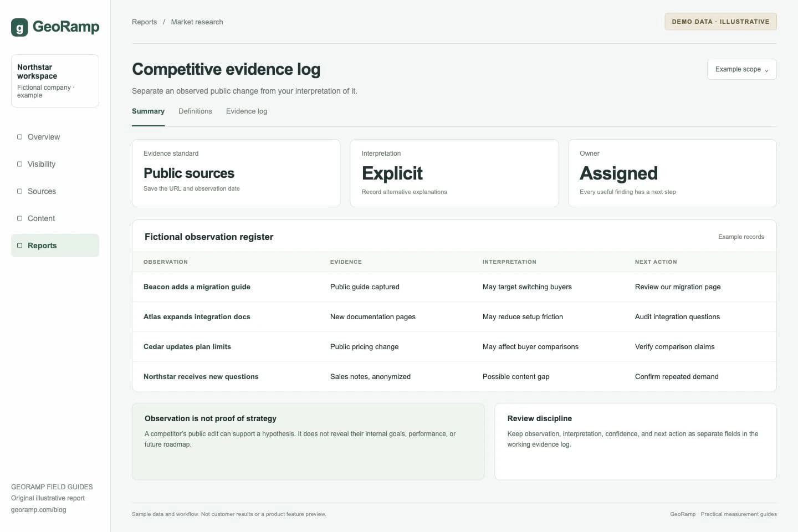The image size is (798, 532).
Task: Click the Visibility sidebar square icon
Action: pyautogui.click(x=20, y=164)
